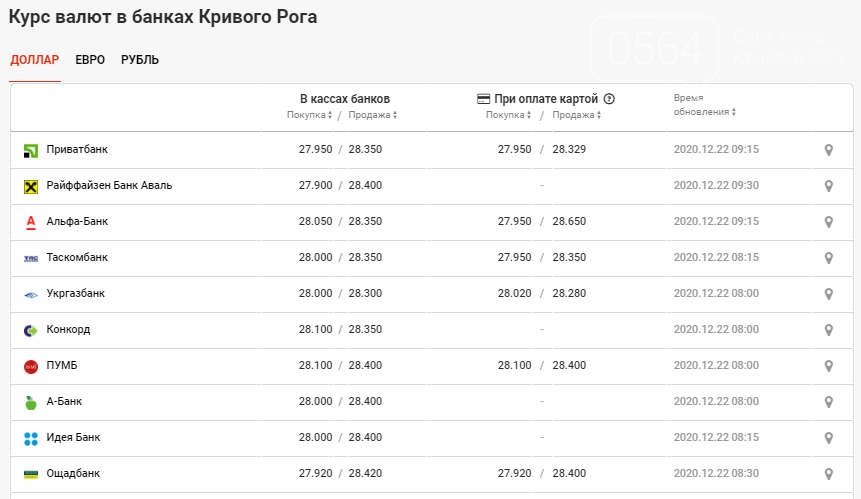Screen dimensions: 861x499
Task: Click the Идея Банк logo icon
Action: 30,438
